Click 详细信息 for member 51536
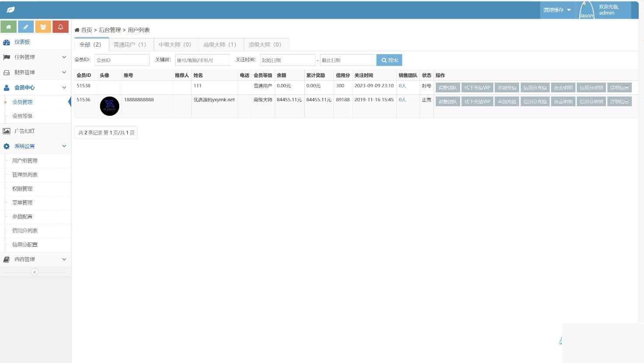Screen dimensions: 644x363 (x=619, y=101)
